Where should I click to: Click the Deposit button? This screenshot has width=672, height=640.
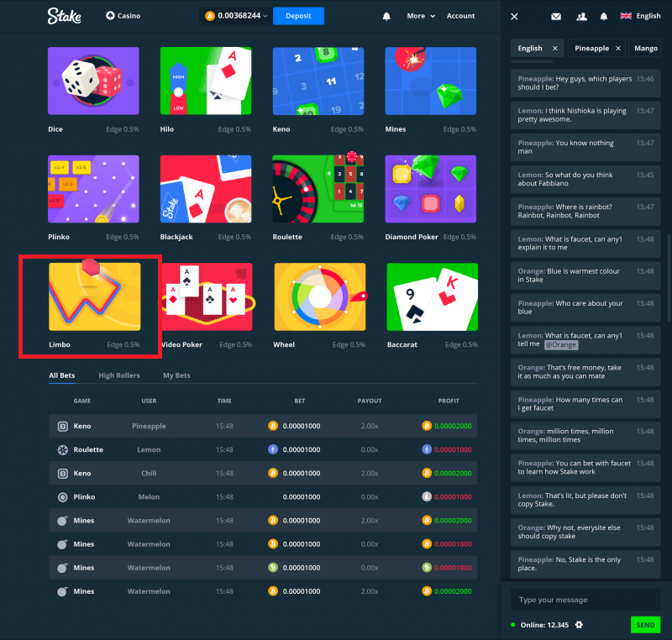click(299, 16)
